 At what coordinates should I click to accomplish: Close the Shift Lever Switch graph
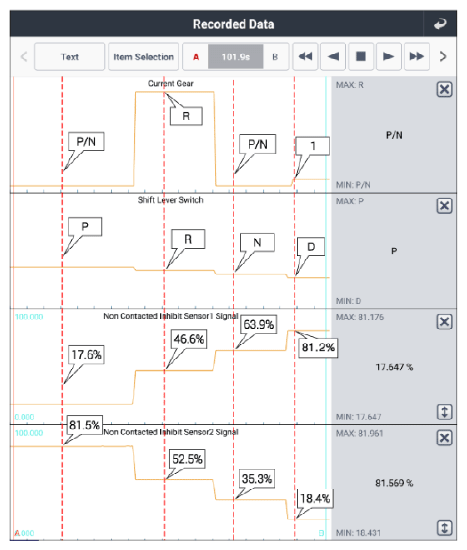444,206
